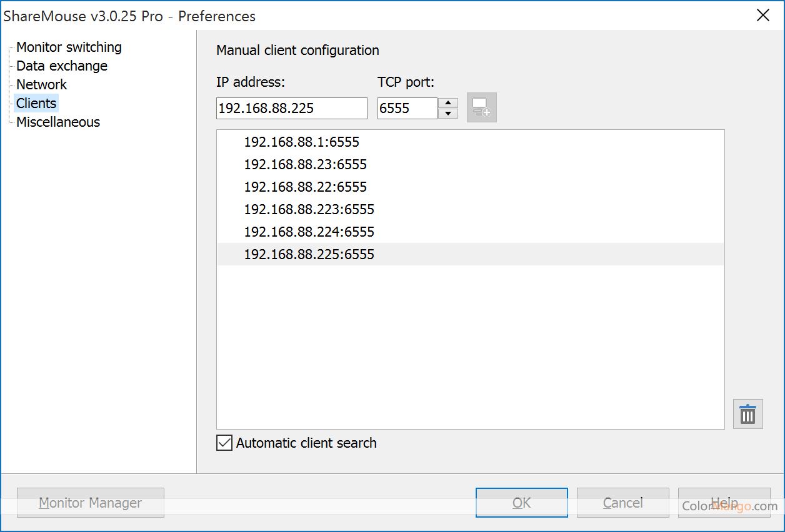Click the add client icon button
This screenshot has height=532, width=785.
click(x=481, y=107)
